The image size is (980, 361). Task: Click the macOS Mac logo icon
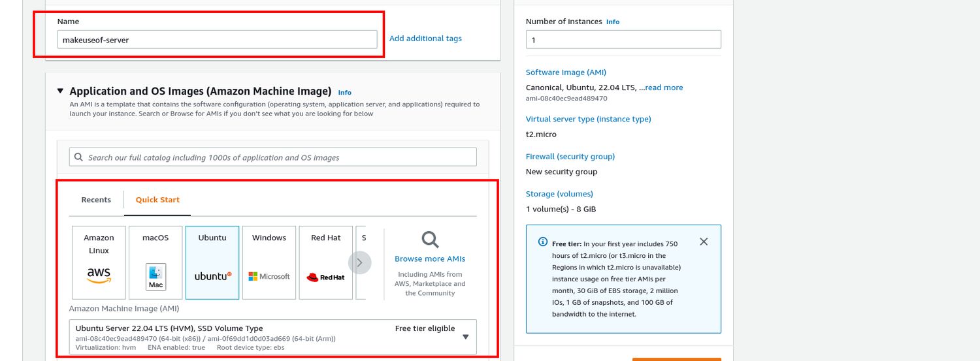155,277
